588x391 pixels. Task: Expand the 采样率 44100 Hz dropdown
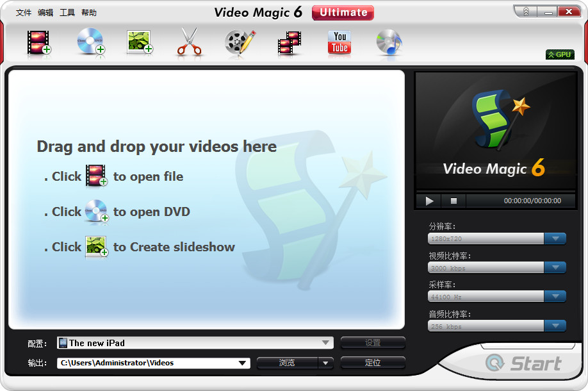click(x=555, y=296)
